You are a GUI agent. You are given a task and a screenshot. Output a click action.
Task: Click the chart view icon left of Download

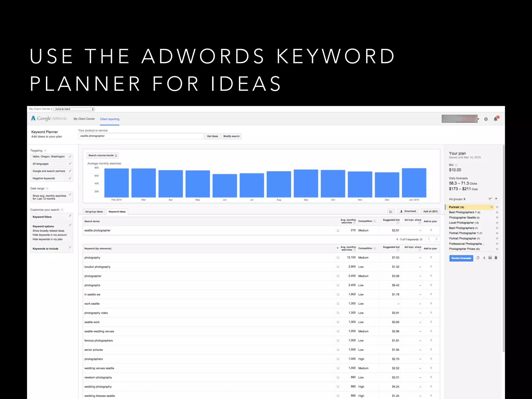(391, 211)
